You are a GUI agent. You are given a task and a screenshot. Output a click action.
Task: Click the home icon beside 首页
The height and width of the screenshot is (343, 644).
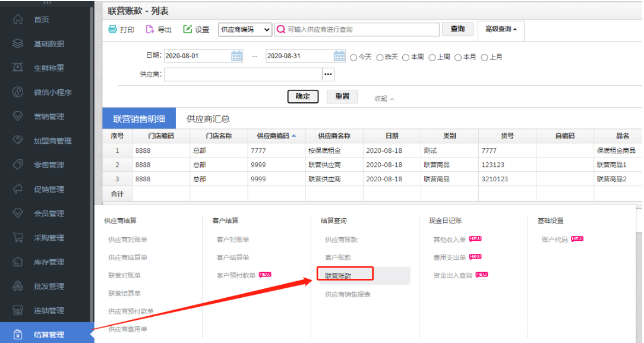18,19
